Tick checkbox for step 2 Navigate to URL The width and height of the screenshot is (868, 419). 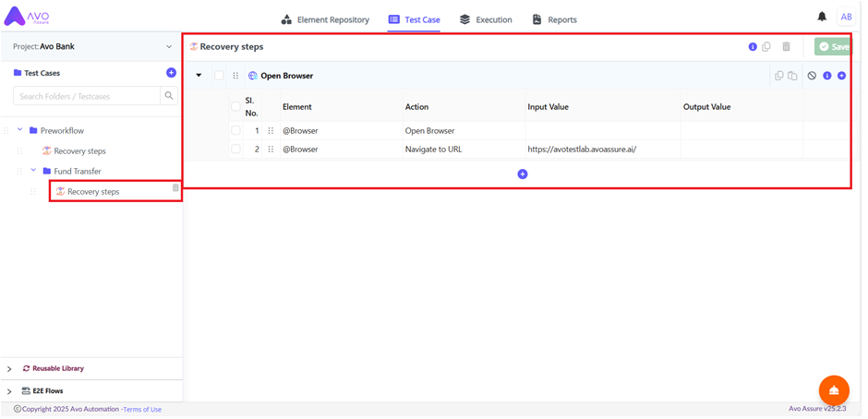tap(235, 149)
